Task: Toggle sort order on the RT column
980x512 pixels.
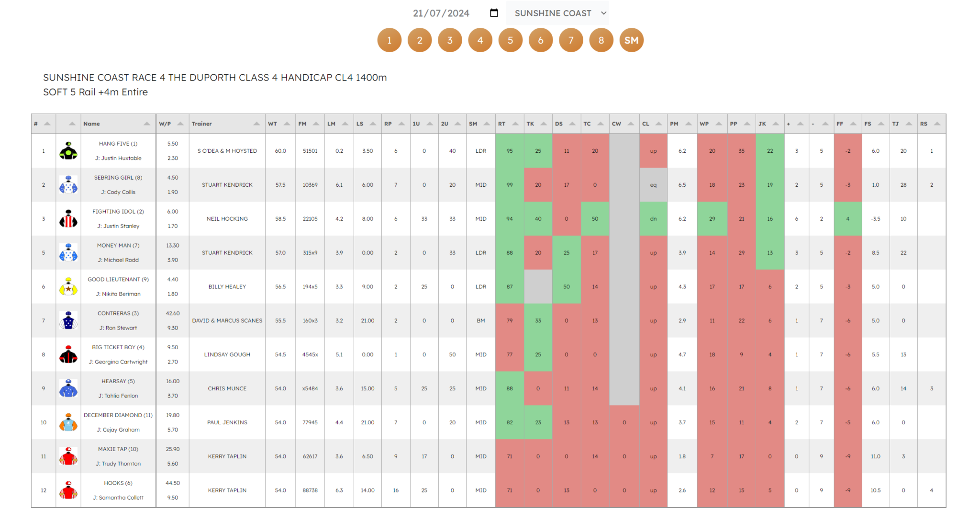Action: tap(514, 123)
